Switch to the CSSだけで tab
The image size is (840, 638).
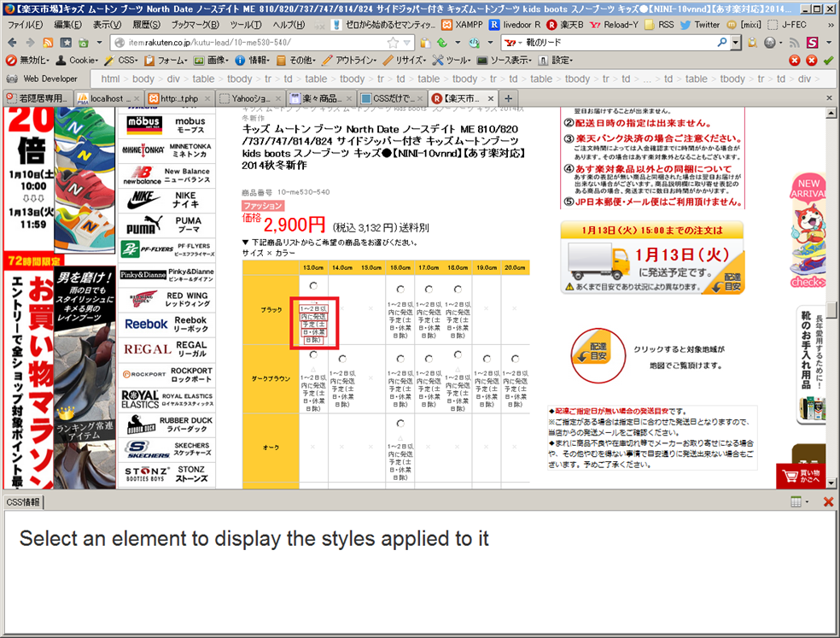click(x=392, y=99)
